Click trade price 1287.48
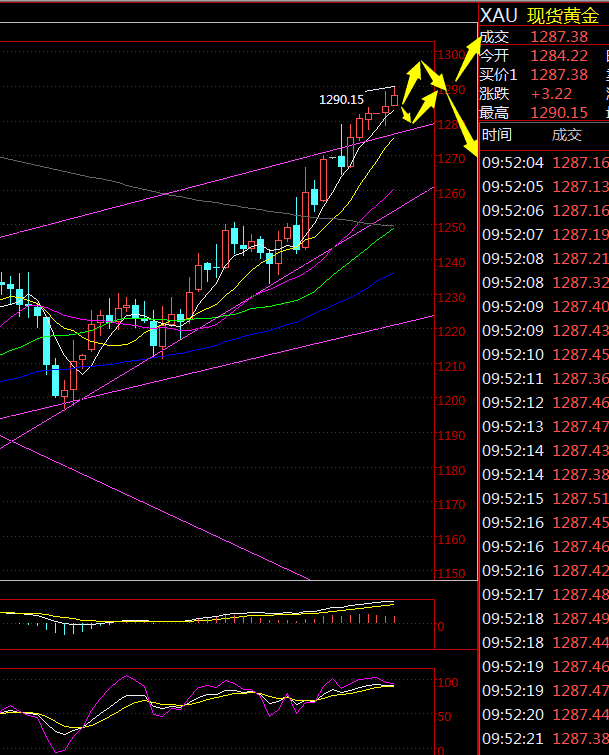The width and height of the screenshot is (609, 755). 581,595
